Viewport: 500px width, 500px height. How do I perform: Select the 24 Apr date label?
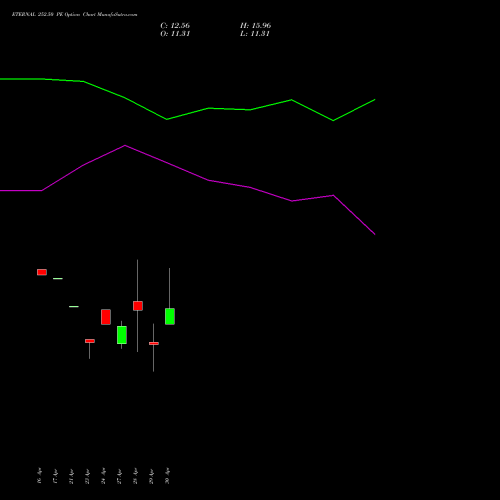point(104,476)
